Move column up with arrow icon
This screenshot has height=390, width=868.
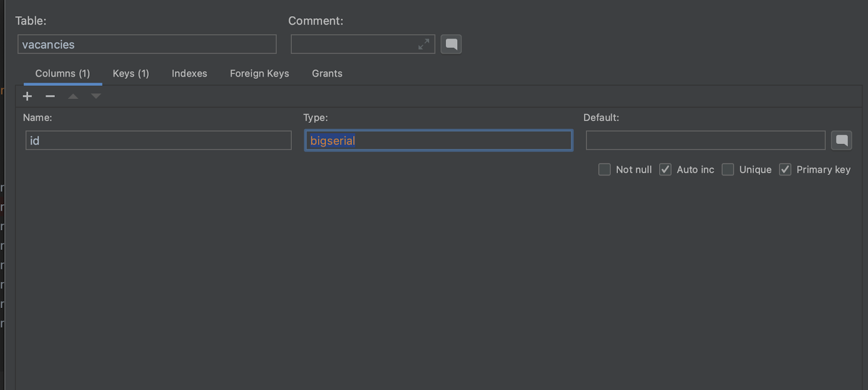click(x=73, y=96)
